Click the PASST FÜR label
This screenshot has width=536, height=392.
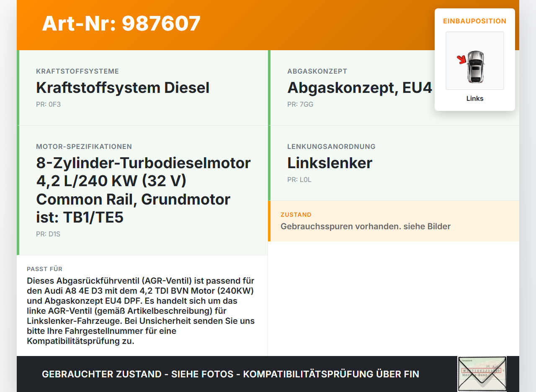45,269
